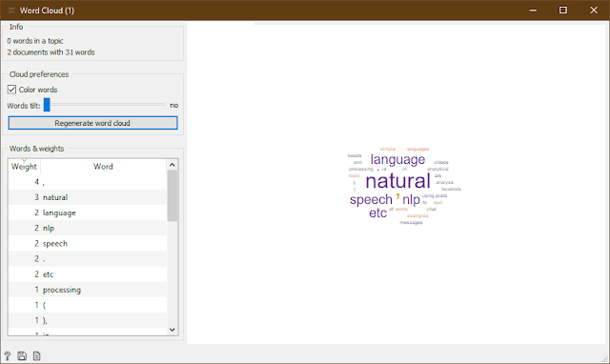Click '2 documents with 31 words' text
Screen dimensions: 610x364
tap(51, 52)
